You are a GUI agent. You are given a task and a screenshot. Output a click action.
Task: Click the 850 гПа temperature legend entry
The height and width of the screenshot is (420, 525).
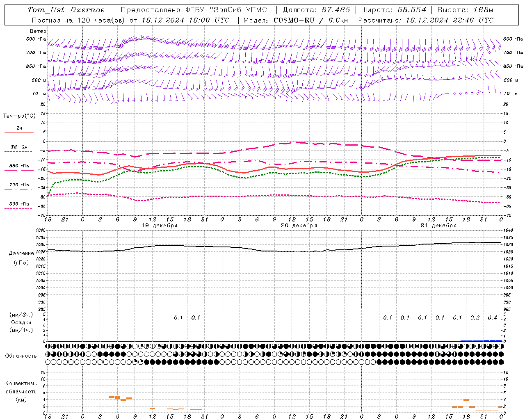pos(19,166)
